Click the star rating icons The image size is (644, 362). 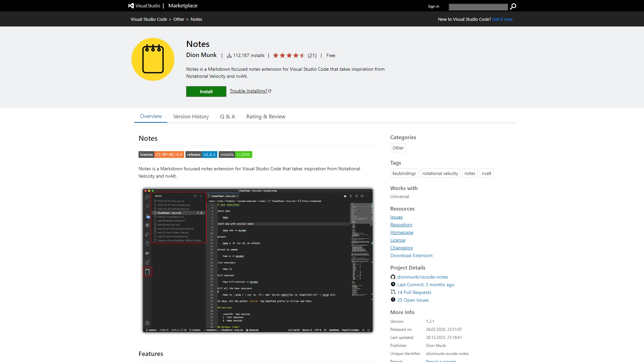(289, 55)
